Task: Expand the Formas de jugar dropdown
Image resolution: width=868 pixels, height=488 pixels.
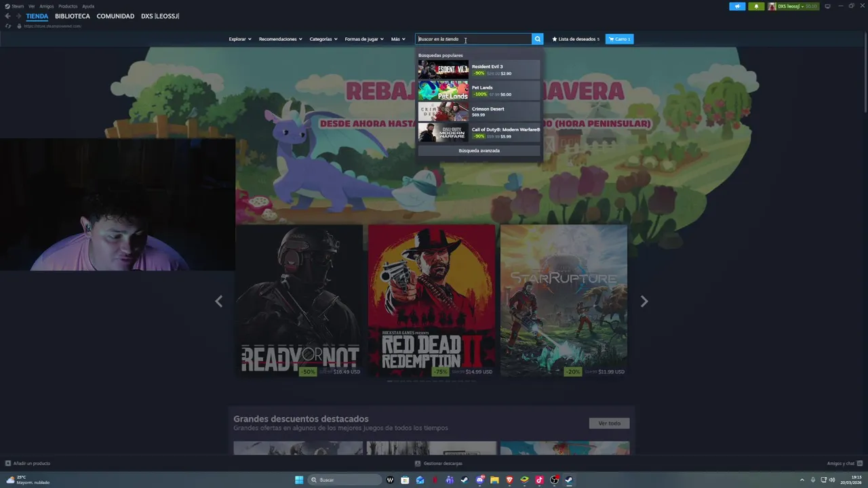Action: point(364,39)
